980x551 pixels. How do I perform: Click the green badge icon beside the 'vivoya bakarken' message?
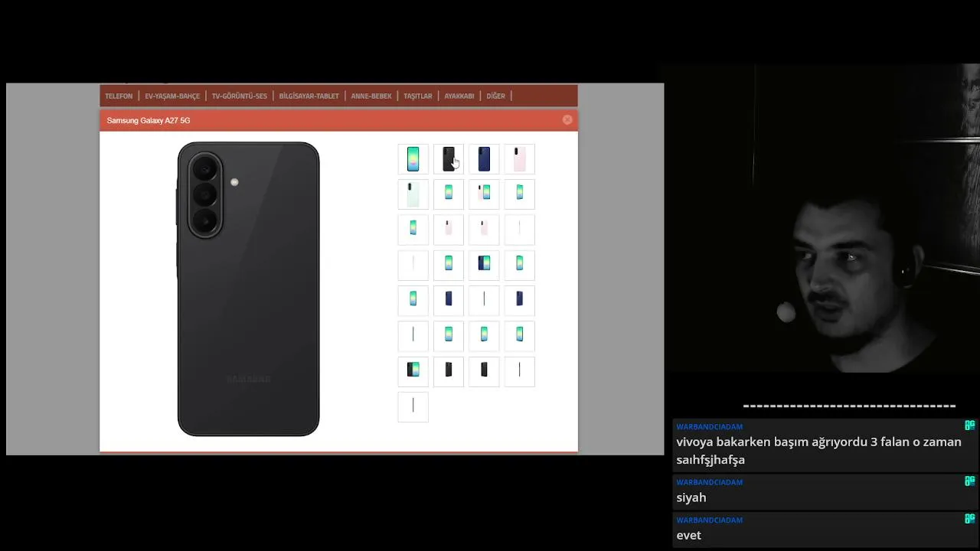coord(970,425)
